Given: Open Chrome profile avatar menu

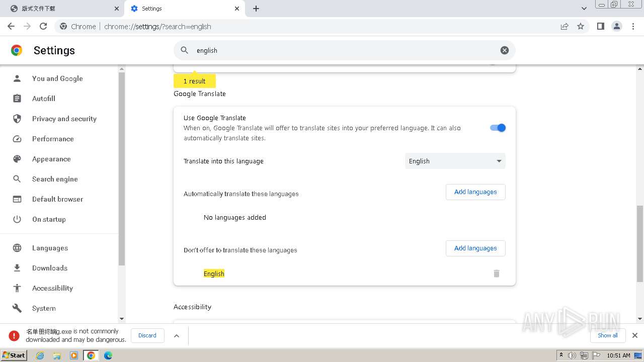Looking at the screenshot, I should coord(617,26).
